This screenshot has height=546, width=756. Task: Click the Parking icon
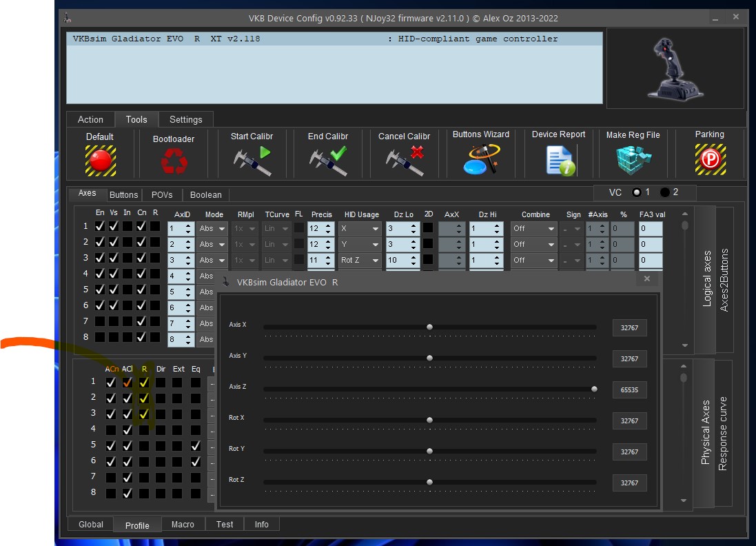pyautogui.click(x=711, y=159)
